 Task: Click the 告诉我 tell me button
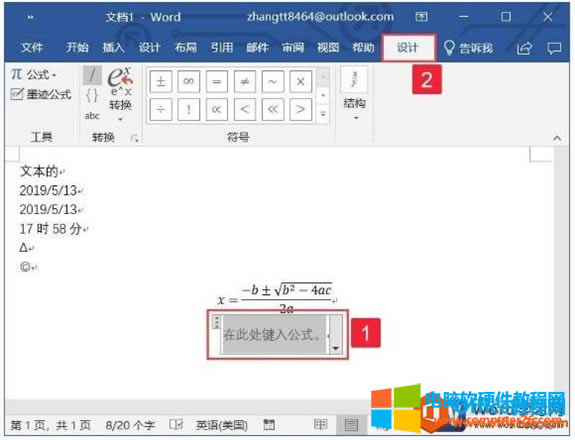coord(468,48)
